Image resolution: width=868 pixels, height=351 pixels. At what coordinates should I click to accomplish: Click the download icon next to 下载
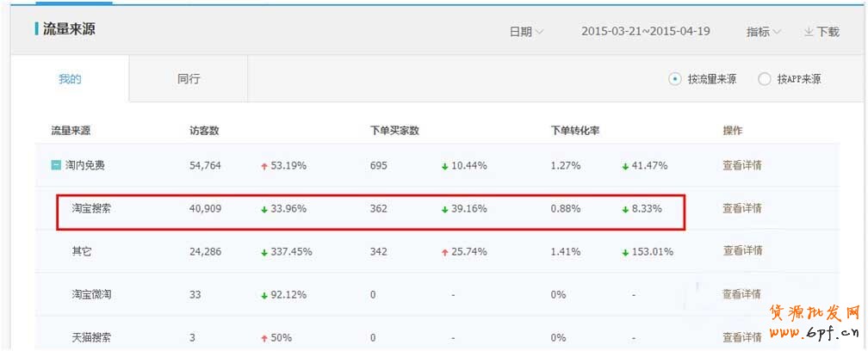click(809, 32)
